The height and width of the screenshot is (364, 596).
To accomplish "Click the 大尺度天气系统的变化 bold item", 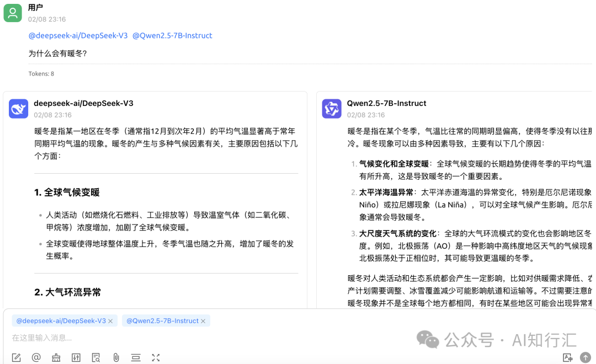I will (397, 233).
